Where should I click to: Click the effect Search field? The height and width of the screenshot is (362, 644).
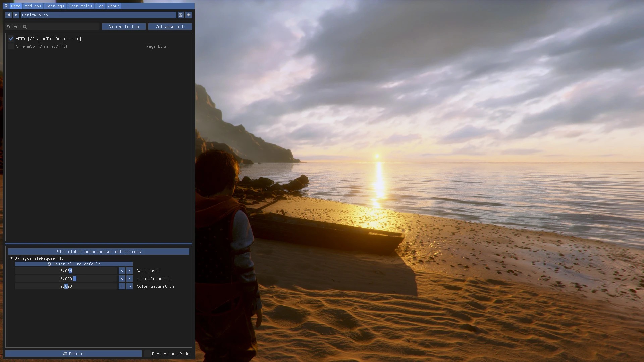(x=53, y=27)
